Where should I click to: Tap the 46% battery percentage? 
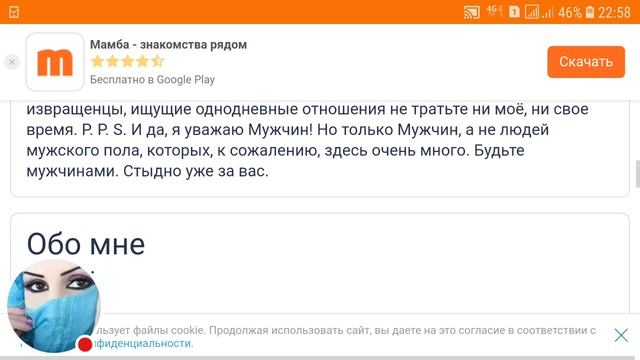click(x=569, y=13)
